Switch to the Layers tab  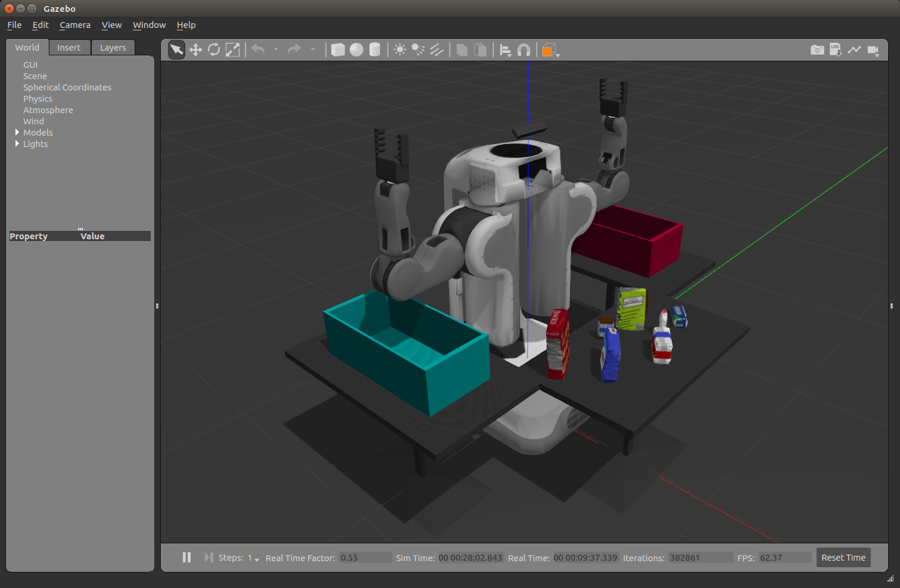point(113,48)
